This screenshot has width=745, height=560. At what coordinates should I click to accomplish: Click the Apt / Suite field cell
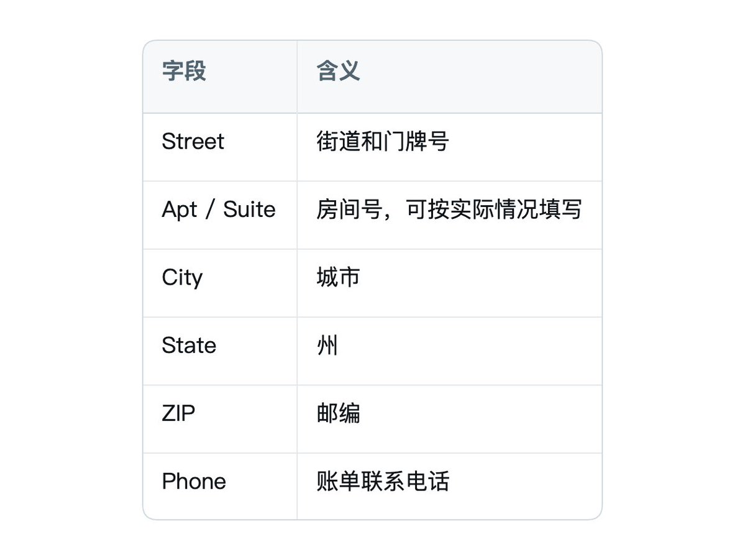pos(220,215)
